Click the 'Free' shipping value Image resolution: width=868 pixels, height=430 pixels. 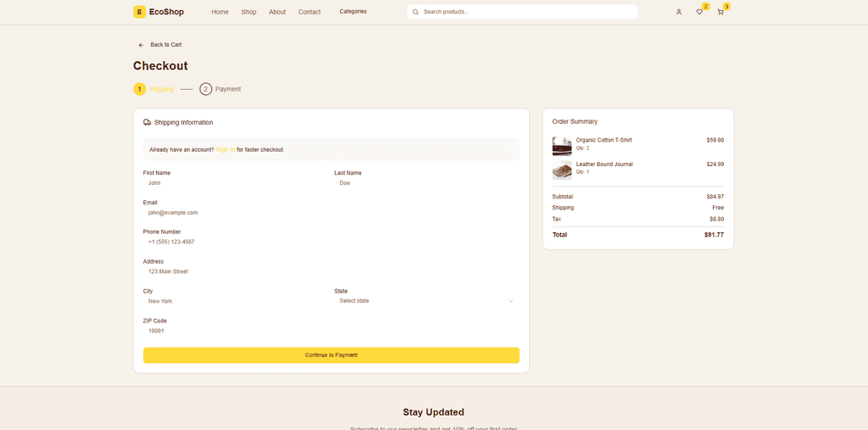(x=718, y=208)
